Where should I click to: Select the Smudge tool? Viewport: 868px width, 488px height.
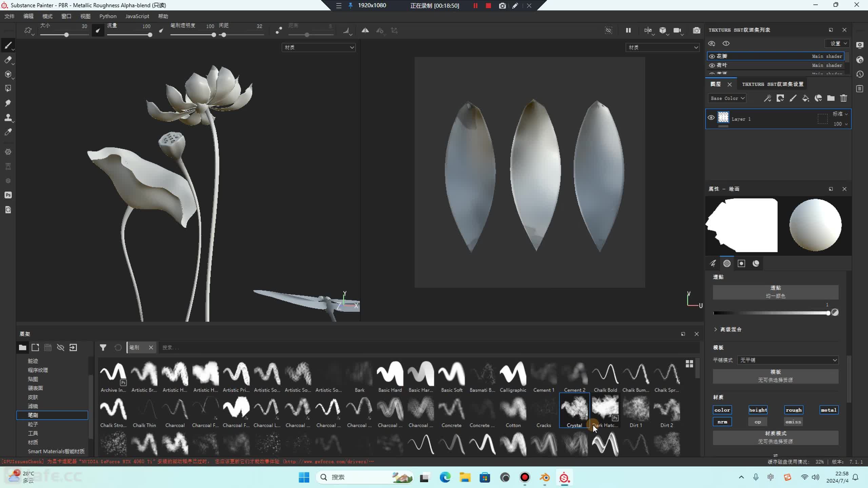[x=8, y=103]
